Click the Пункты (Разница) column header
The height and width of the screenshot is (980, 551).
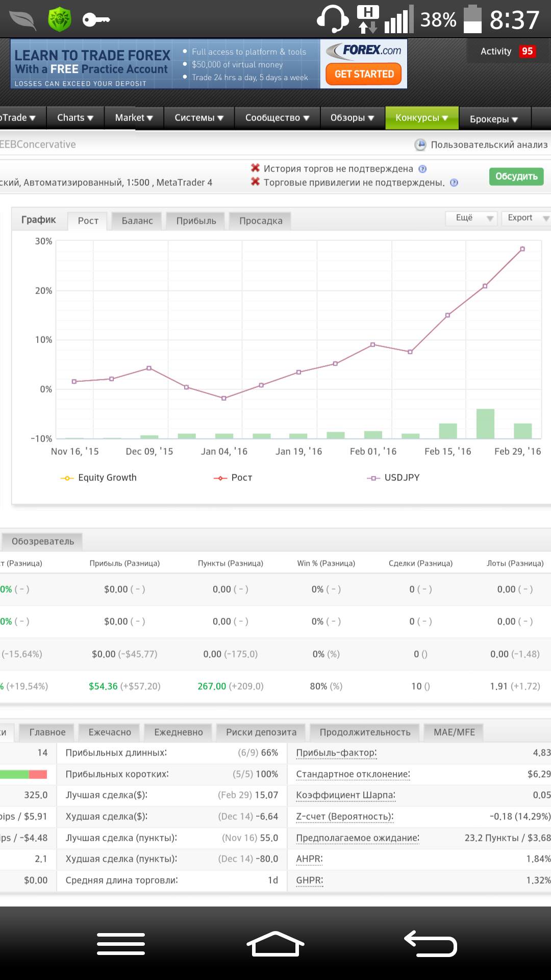click(x=231, y=563)
